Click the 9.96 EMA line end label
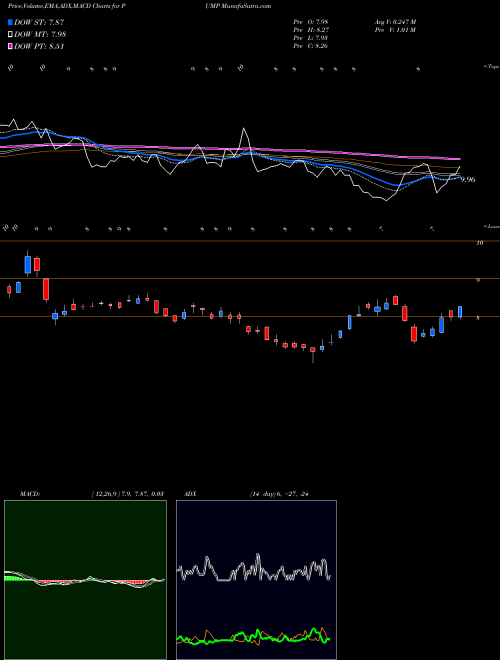This screenshot has height=660, width=500. [x=468, y=180]
